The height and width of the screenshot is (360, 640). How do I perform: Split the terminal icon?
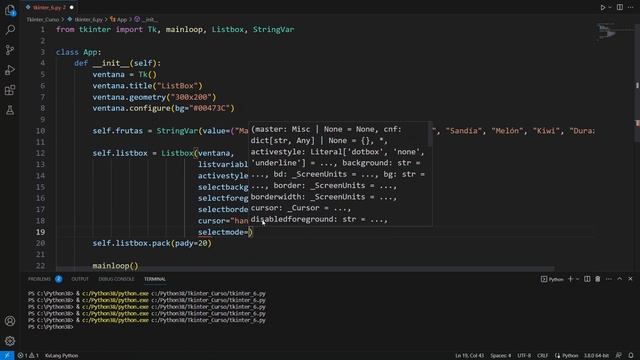tap(587, 279)
